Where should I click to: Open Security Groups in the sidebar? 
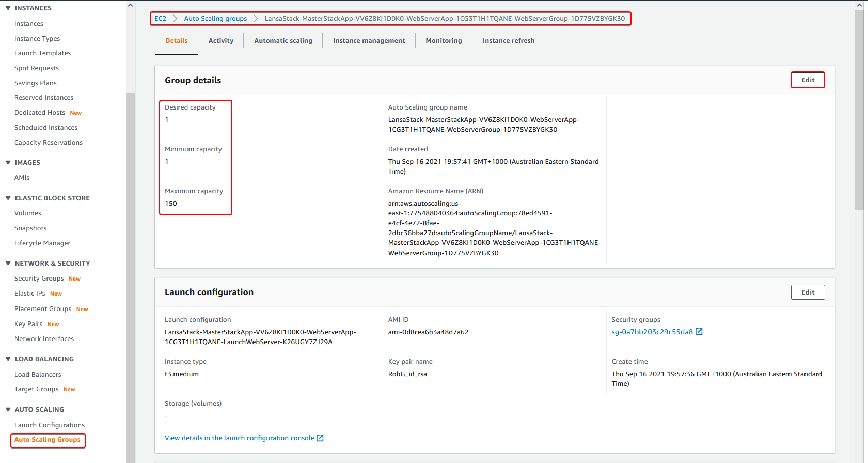click(39, 279)
